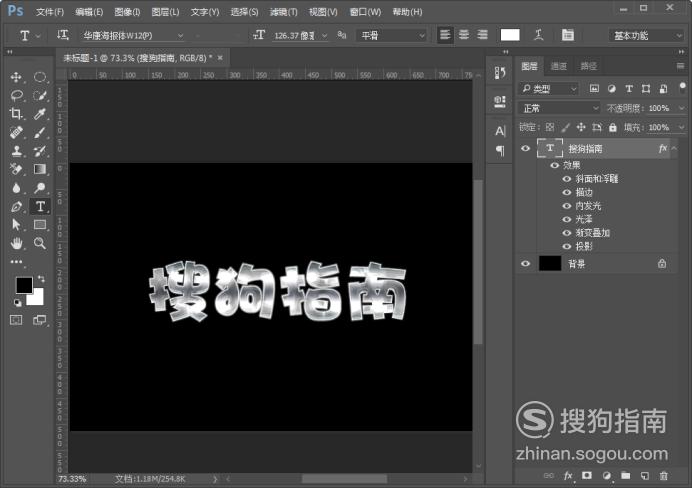Open the character and paragraph panel

[568, 35]
